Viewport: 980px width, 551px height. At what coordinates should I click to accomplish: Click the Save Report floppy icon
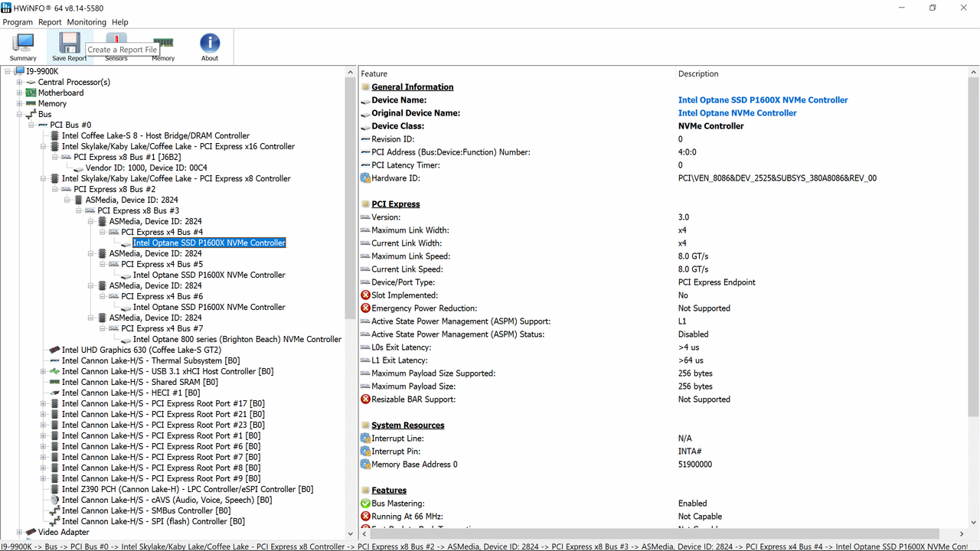70,42
